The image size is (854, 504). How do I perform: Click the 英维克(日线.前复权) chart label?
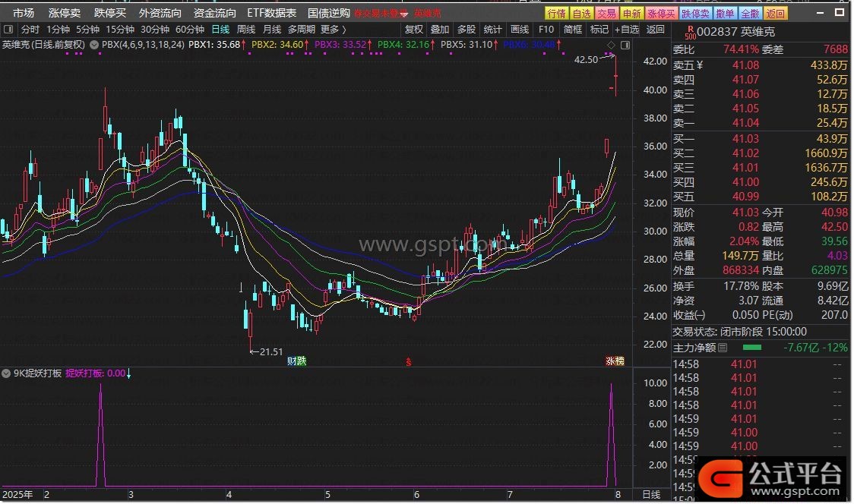pyautogui.click(x=43, y=45)
